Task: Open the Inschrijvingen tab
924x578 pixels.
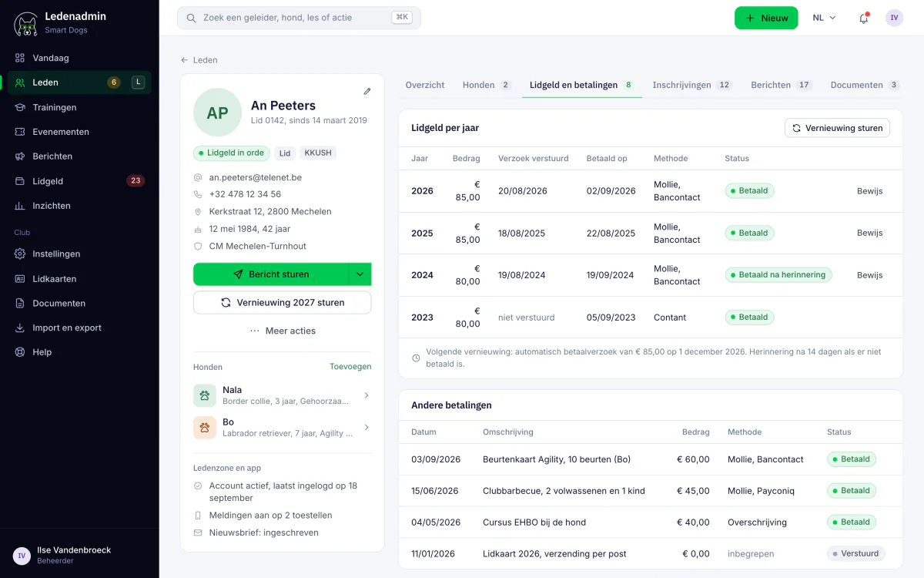Action: coord(692,85)
